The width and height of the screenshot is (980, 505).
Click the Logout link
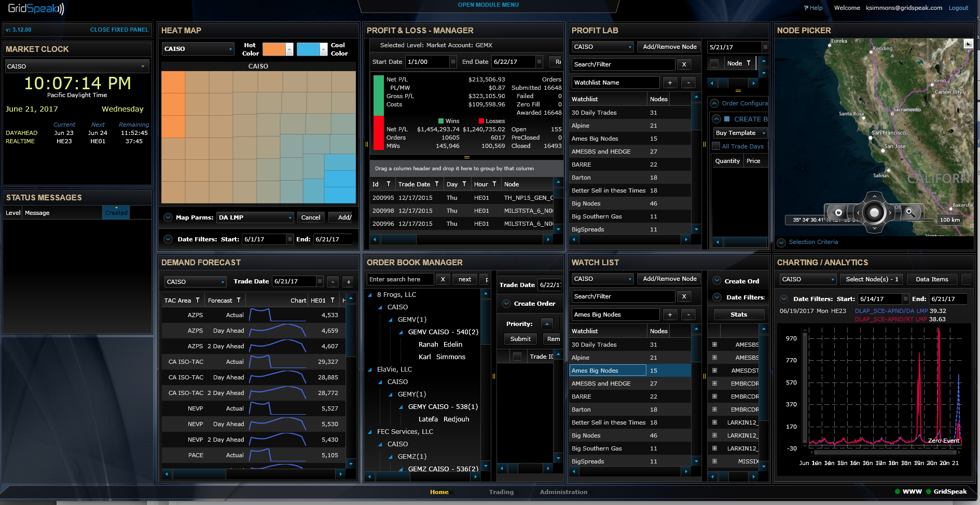958,8
